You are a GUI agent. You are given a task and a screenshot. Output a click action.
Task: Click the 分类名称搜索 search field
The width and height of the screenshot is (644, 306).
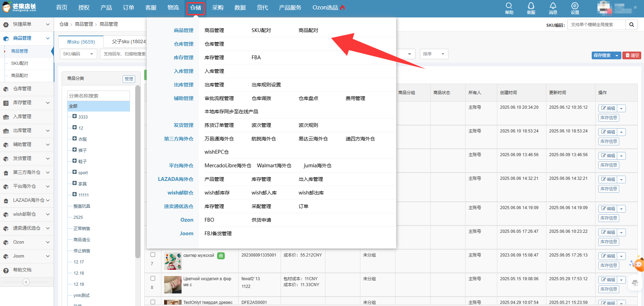pyautogui.click(x=99, y=96)
